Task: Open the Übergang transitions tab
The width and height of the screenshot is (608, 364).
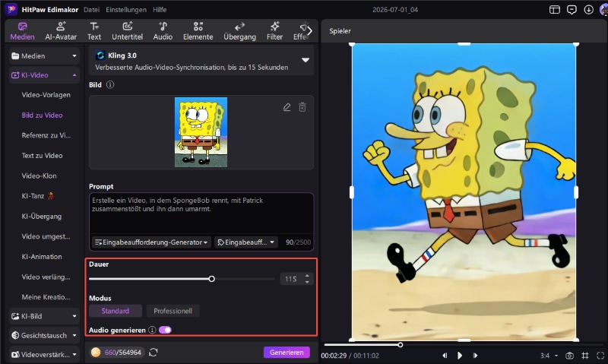Action: pyautogui.click(x=239, y=31)
